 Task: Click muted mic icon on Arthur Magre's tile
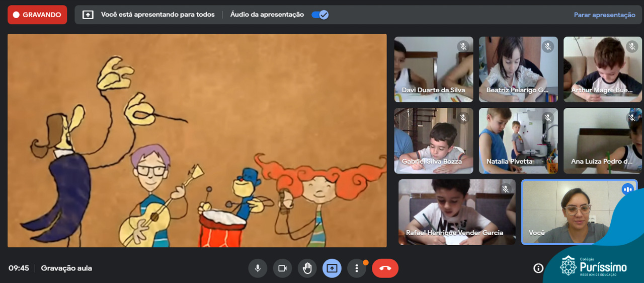[632, 47]
